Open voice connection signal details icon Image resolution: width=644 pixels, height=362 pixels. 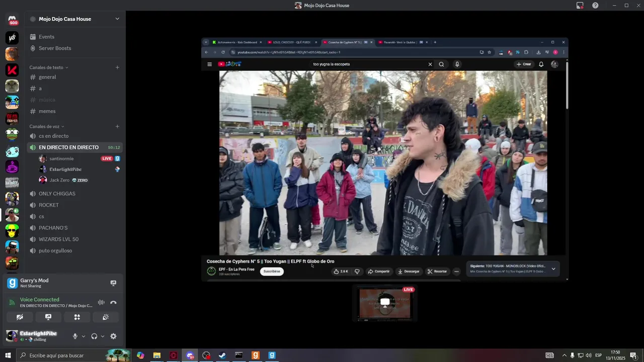click(x=12, y=302)
